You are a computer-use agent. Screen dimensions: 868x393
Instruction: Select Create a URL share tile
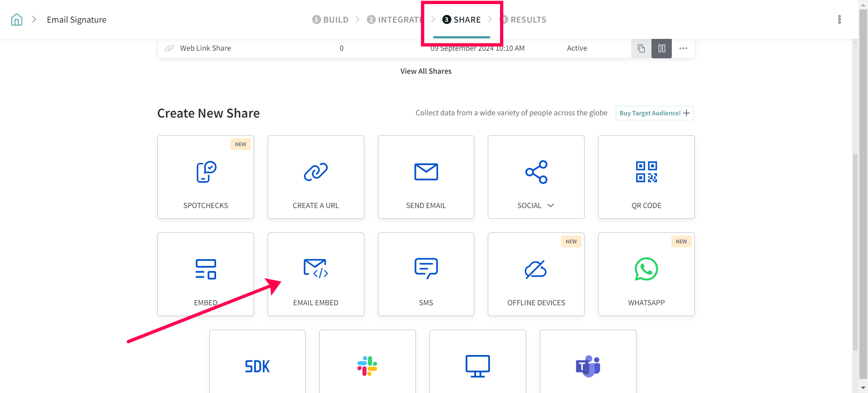316,177
